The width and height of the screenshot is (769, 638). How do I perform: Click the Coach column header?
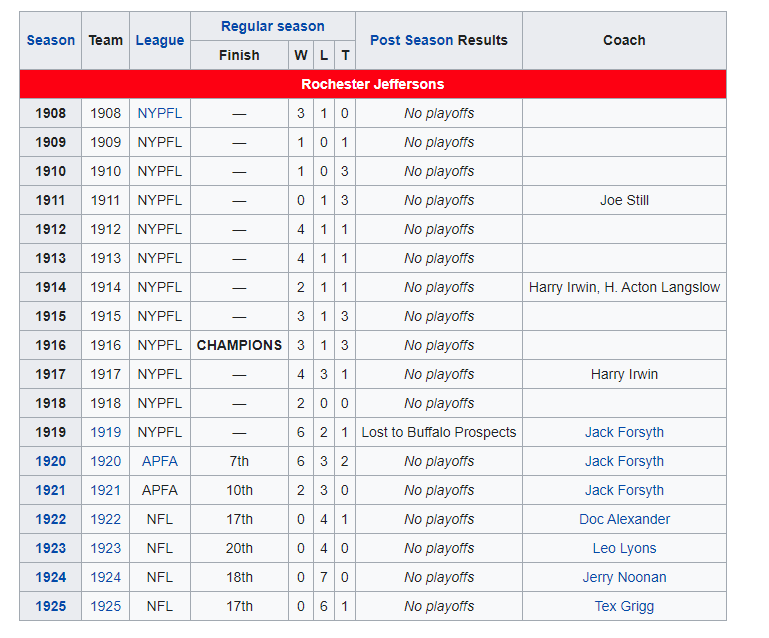click(x=624, y=40)
